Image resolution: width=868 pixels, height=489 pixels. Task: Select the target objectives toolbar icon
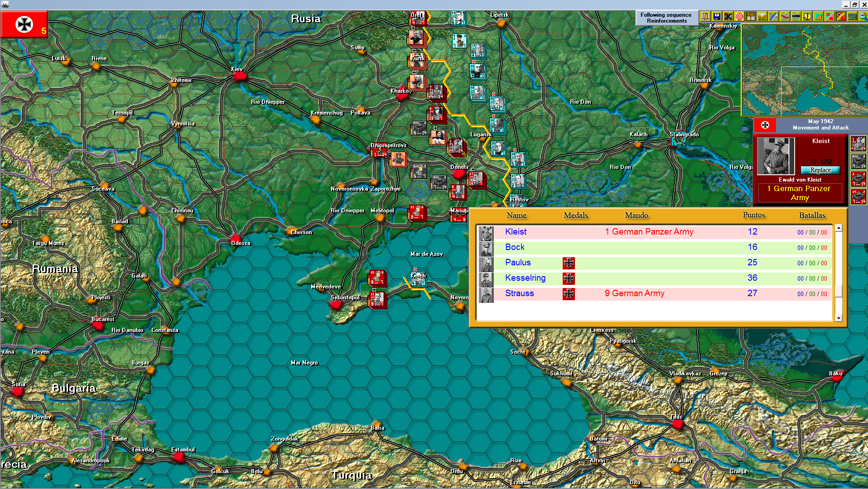[739, 16]
